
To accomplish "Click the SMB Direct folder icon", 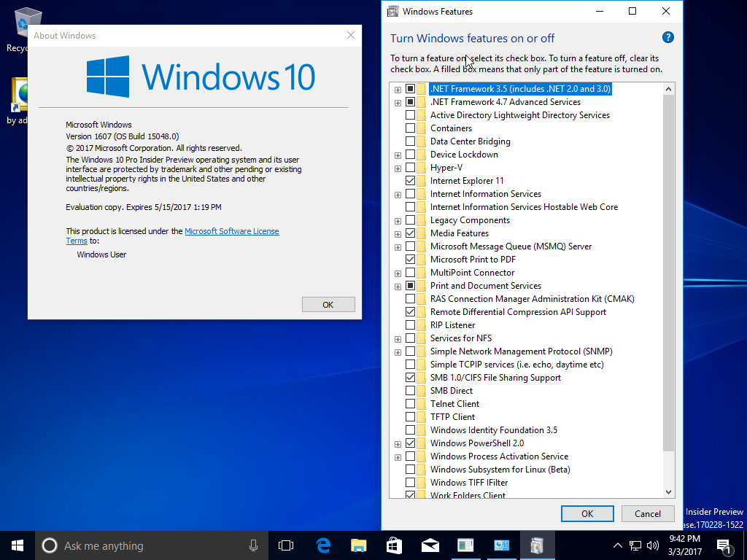I will [x=421, y=391].
